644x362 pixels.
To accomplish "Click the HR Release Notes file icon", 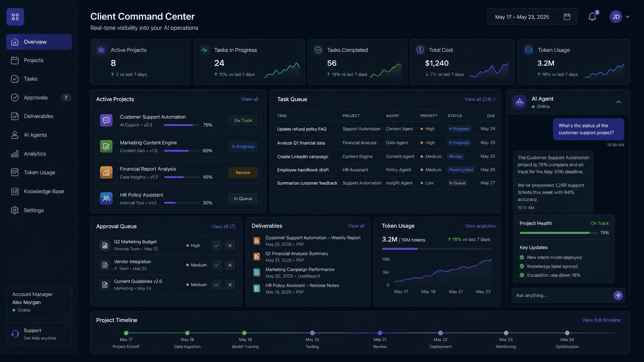I will [x=257, y=289].
